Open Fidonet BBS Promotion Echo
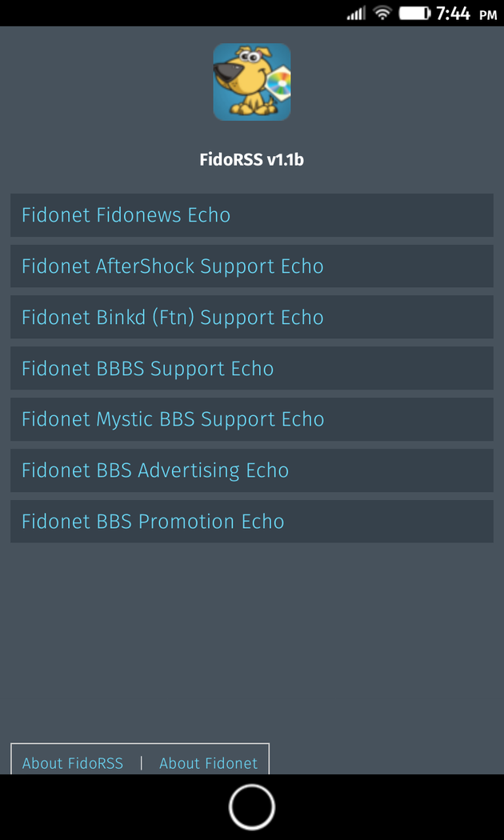504x840 pixels. [153, 522]
